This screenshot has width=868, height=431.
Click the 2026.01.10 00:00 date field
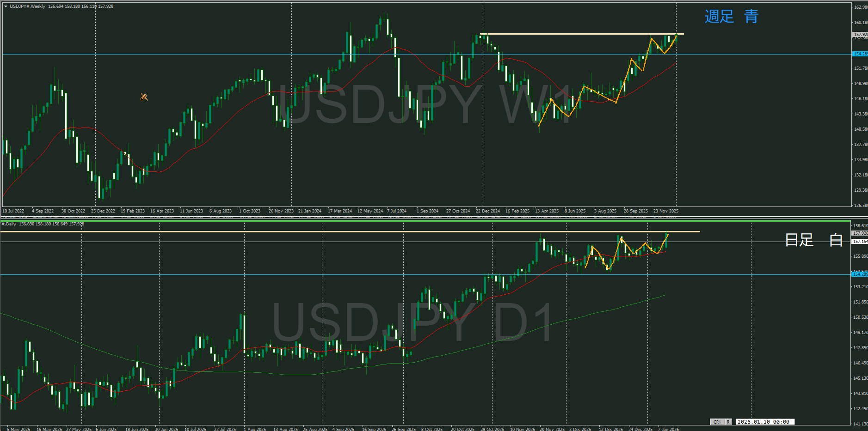pyautogui.click(x=763, y=422)
